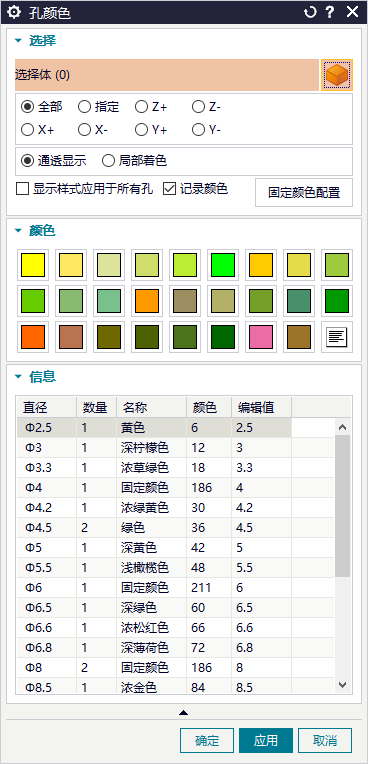Image resolution: width=368 pixels, height=764 pixels.
Task: Select the Φ3 row
Action: [x=176, y=448]
